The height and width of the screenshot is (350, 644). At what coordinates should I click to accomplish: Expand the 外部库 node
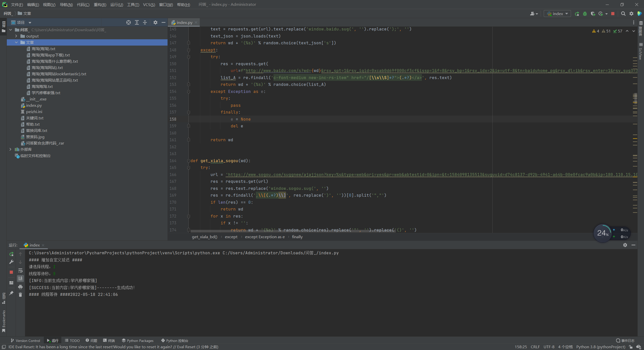(11, 149)
